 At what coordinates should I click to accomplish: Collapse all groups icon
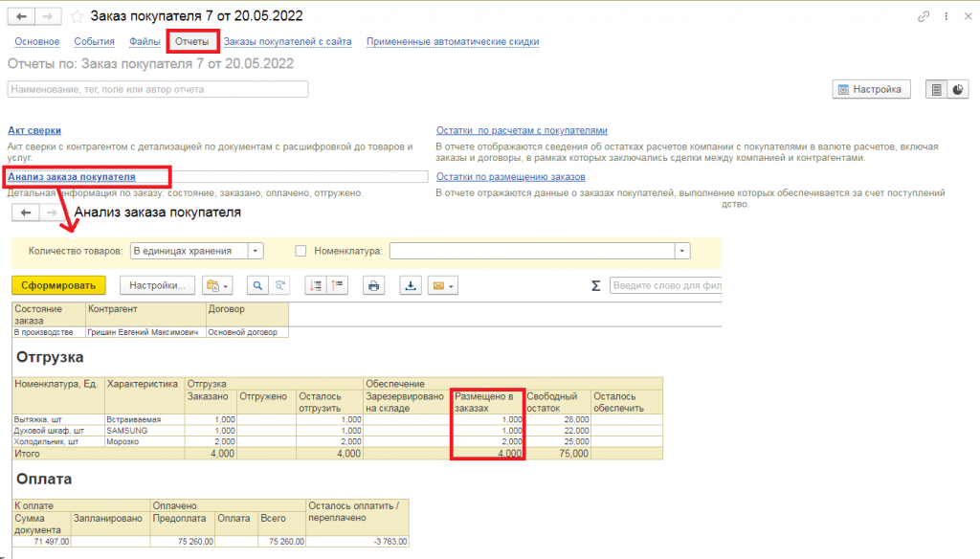tap(338, 286)
